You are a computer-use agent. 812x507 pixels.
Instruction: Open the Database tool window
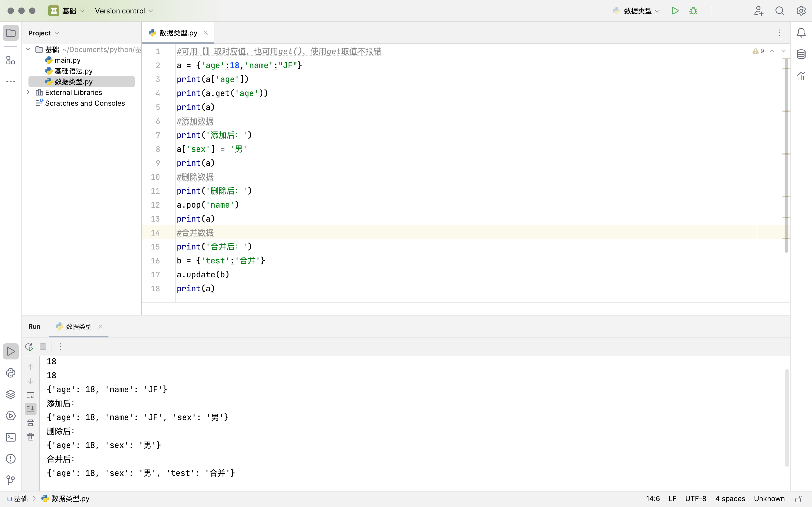point(801,54)
